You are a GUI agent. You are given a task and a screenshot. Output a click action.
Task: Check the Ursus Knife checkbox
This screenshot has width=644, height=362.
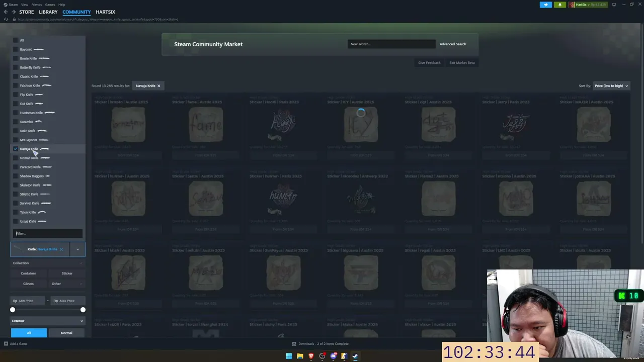point(16,221)
